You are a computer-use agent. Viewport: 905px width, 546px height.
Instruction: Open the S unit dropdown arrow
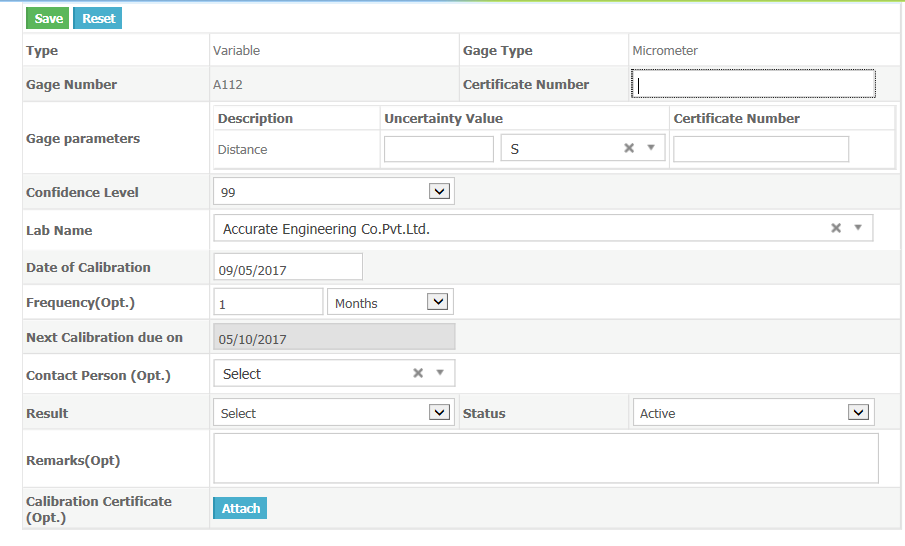pos(651,148)
